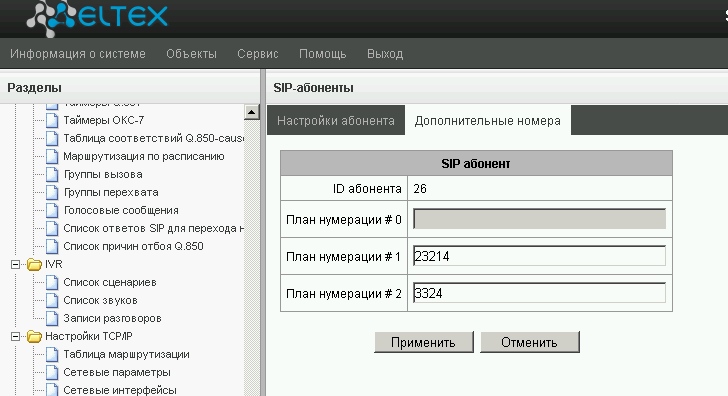Screen dimensions: 728x396
Task: Click the Применить button
Action: coord(423,342)
